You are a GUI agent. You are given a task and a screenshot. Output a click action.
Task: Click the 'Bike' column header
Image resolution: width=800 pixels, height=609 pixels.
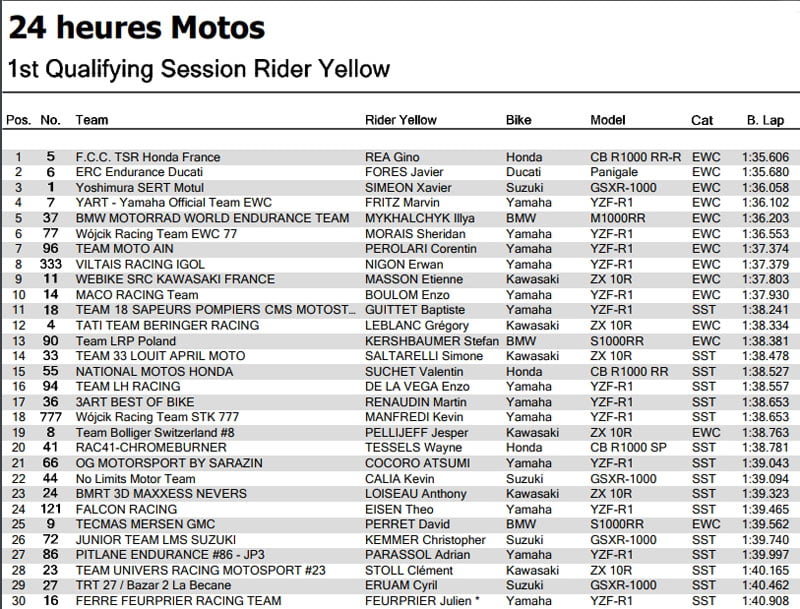click(519, 120)
